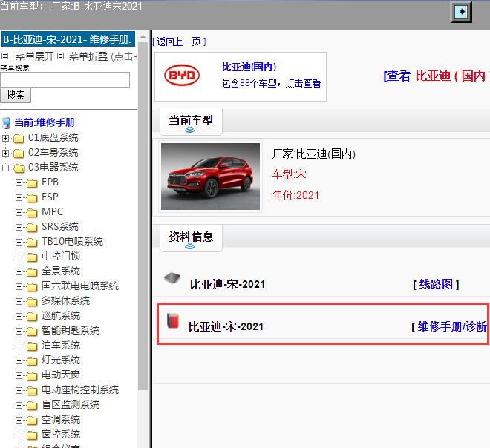Collapse the 03电器系统 tree node
The image size is (490, 448).
tap(5, 168)
